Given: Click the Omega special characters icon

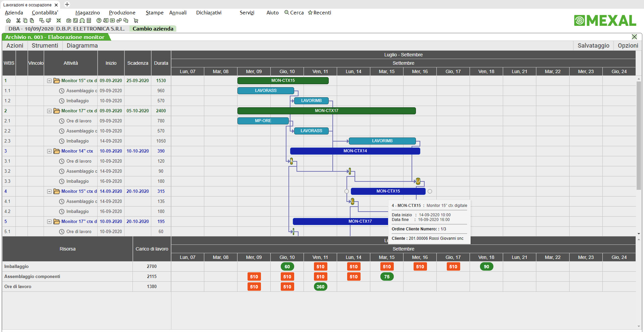Looking at the screenshot, I should coord(83,20).
